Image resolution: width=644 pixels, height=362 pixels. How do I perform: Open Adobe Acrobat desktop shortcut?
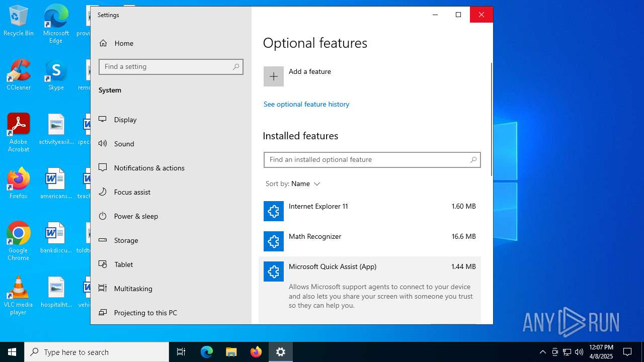pyautogui.click(x=19, y=133)
